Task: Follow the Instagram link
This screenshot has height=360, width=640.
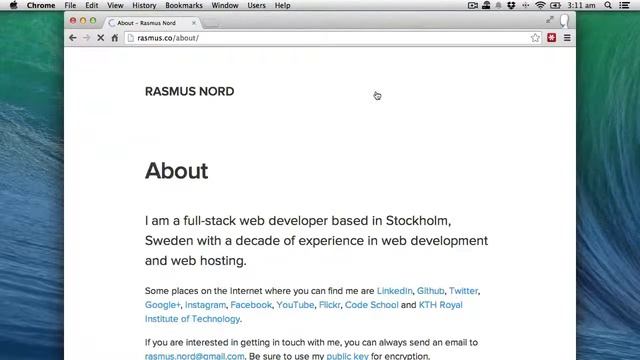Action: [x=205, y=305]
